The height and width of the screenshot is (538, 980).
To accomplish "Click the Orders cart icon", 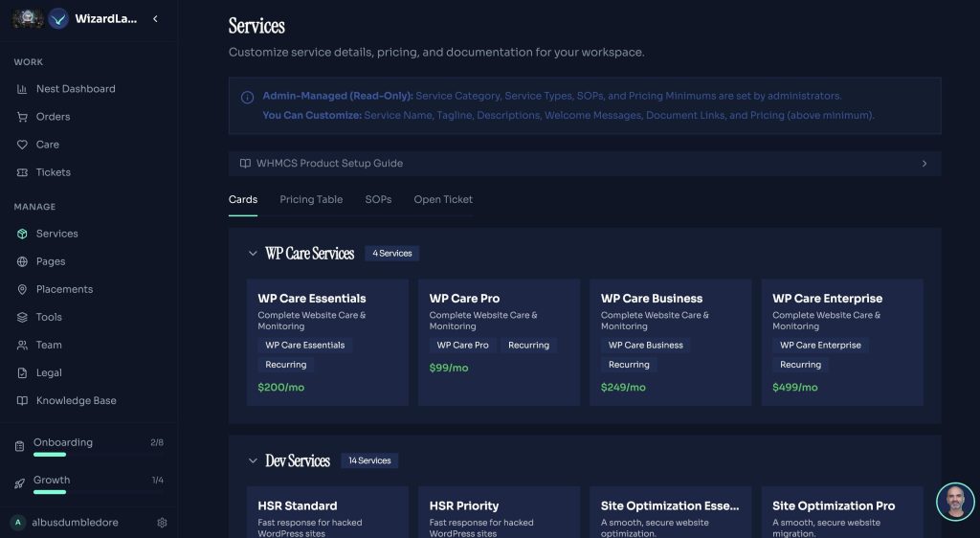I will pos(22,117).
